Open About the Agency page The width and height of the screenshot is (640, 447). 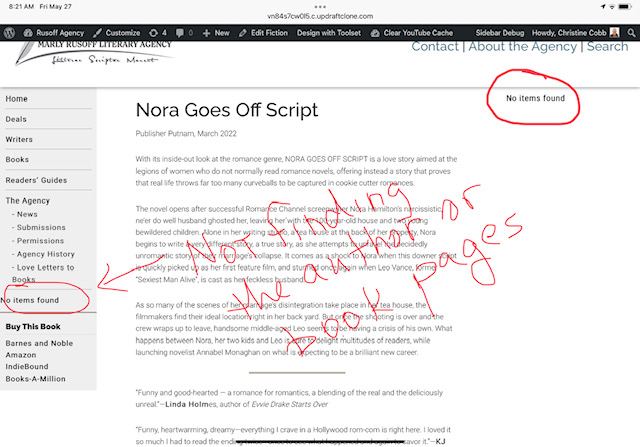coord(522,46)
